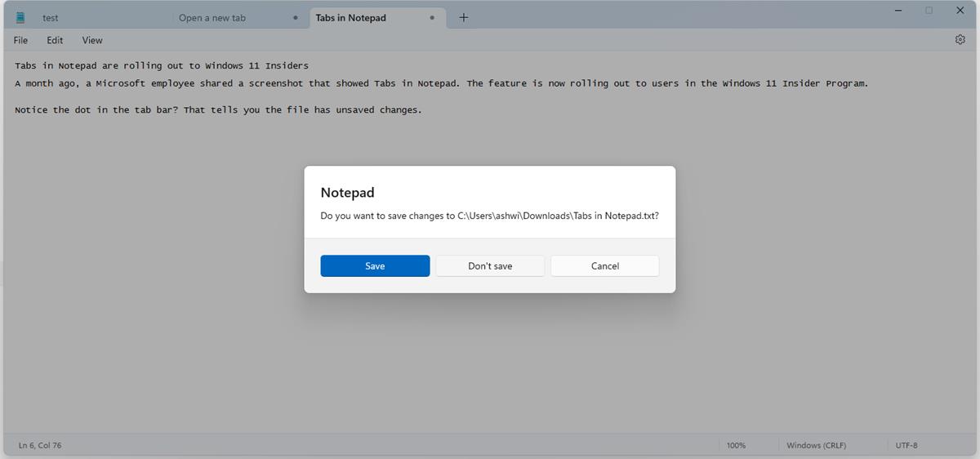Choose Don't save in the dialog

click(x=490, y=265)
